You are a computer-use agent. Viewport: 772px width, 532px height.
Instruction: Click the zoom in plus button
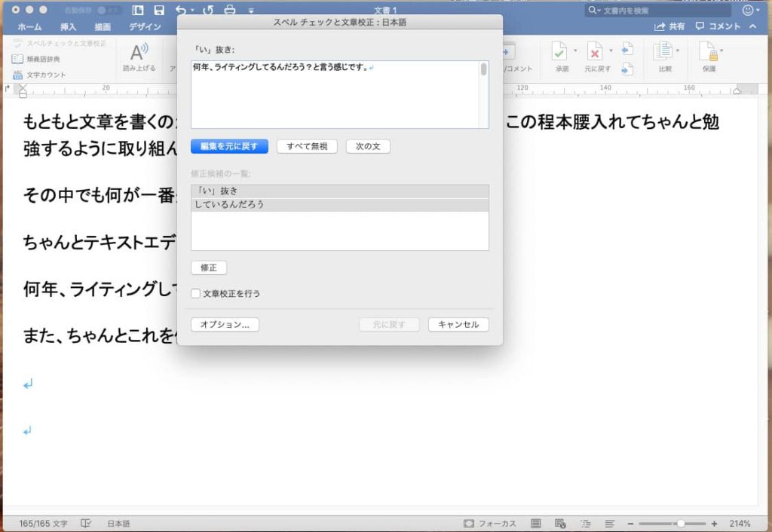(715, 524)
